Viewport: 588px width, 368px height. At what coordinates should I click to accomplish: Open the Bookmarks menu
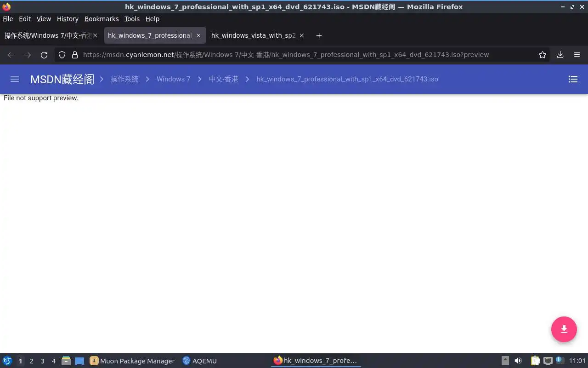tap(102, 19)
